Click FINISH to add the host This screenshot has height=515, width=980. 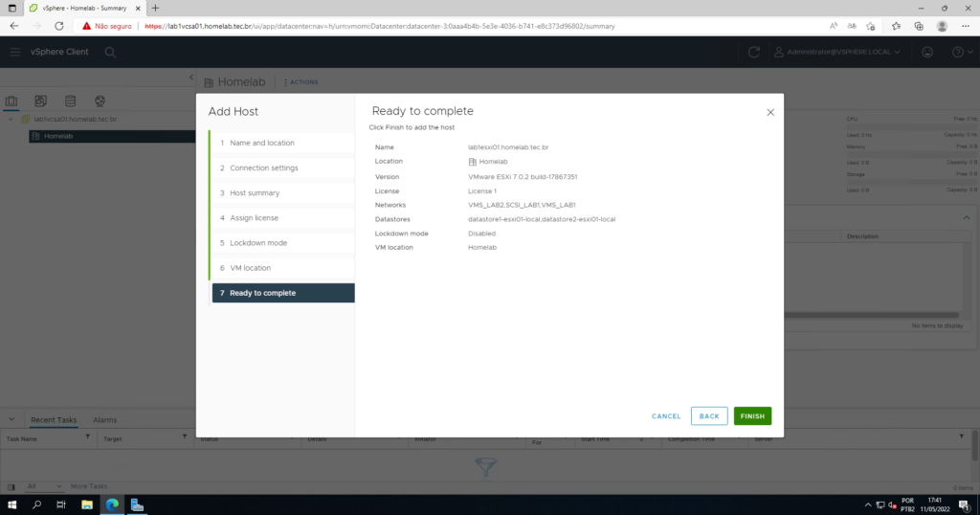[752, 416]
